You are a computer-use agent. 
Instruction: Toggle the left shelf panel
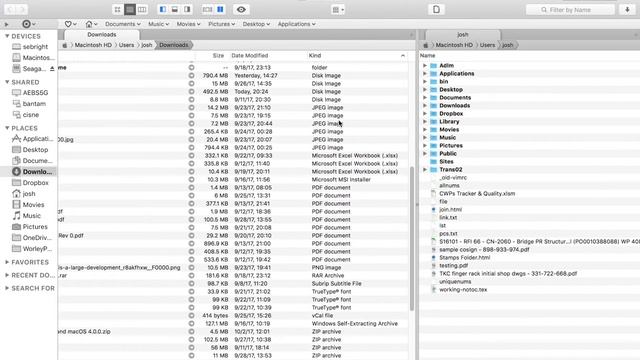[163, 9]
